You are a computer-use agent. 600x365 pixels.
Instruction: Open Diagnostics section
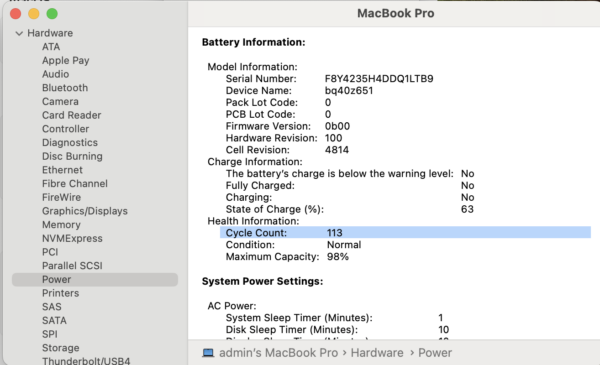(x=70, y=143)
